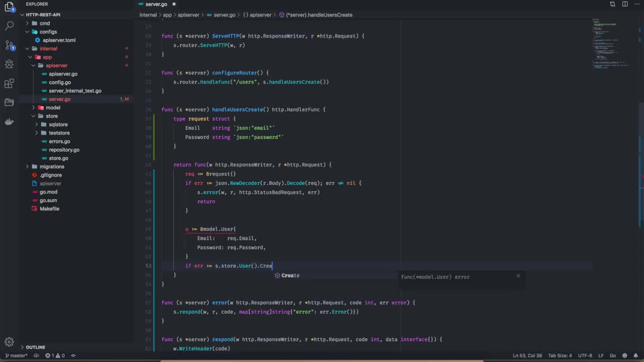Expand the teststore folder
Image resolution: width=644 pixels, height=362 pixels.
[37, 133]
